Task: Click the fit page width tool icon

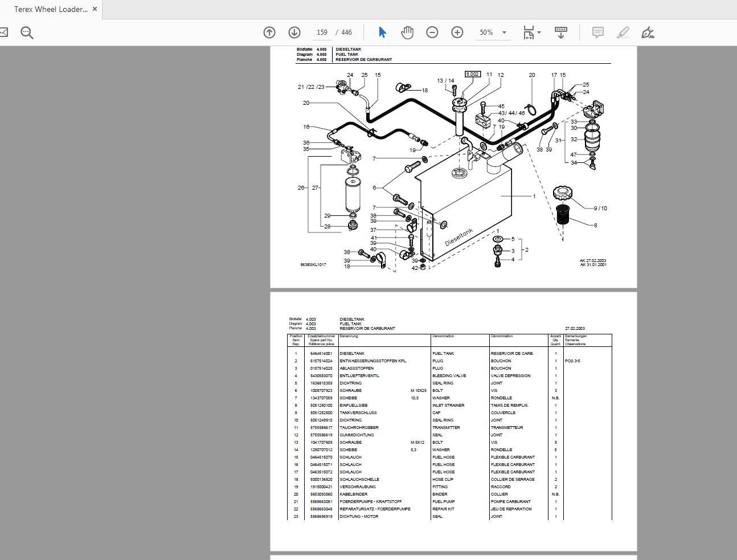Action: [x=529, y=32]
